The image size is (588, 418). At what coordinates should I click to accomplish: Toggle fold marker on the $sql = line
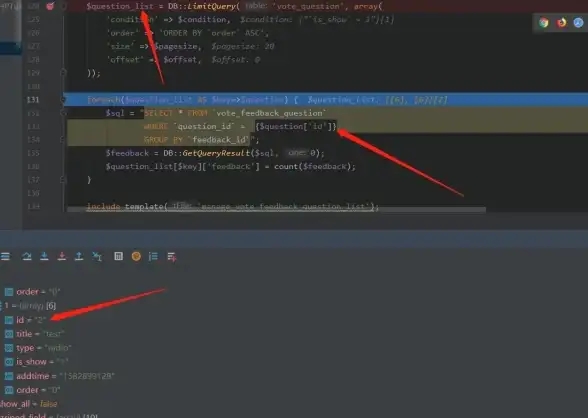point(63,113)
